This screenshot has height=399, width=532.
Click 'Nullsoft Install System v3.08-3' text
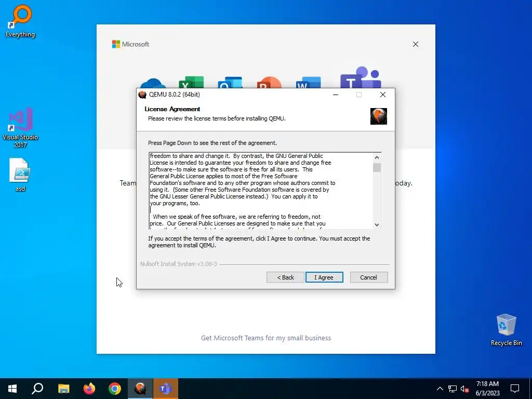tap(179, 264)
